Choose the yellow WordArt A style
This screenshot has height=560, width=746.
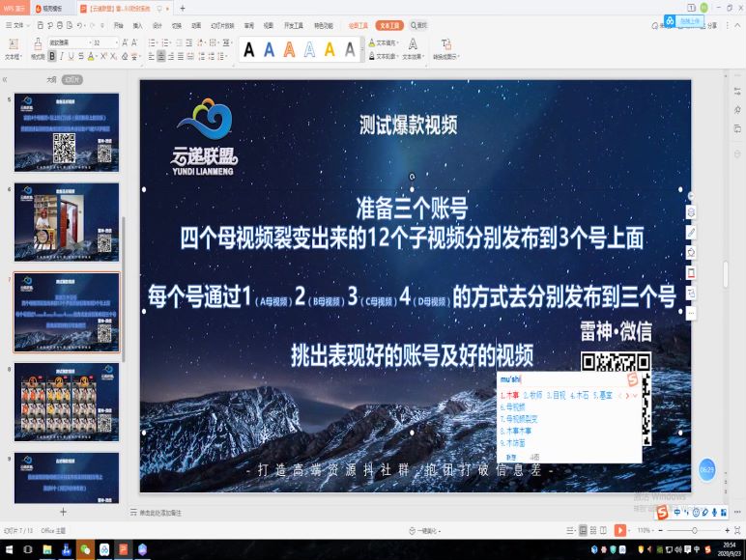coord(330,49)
